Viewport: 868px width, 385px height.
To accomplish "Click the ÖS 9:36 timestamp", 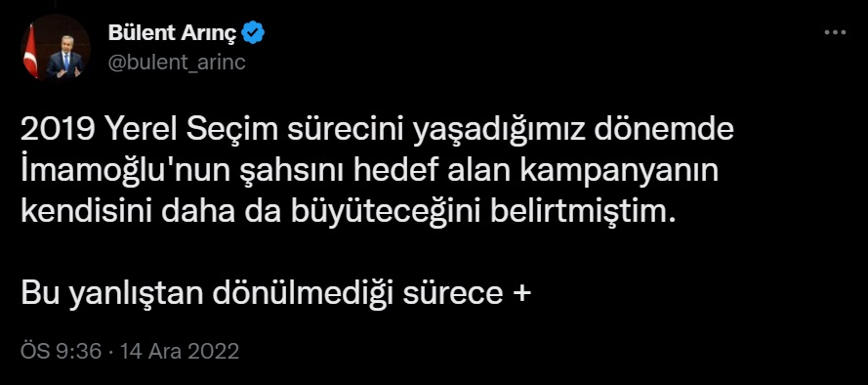I will pyautogui.click(x=62, y=352).
